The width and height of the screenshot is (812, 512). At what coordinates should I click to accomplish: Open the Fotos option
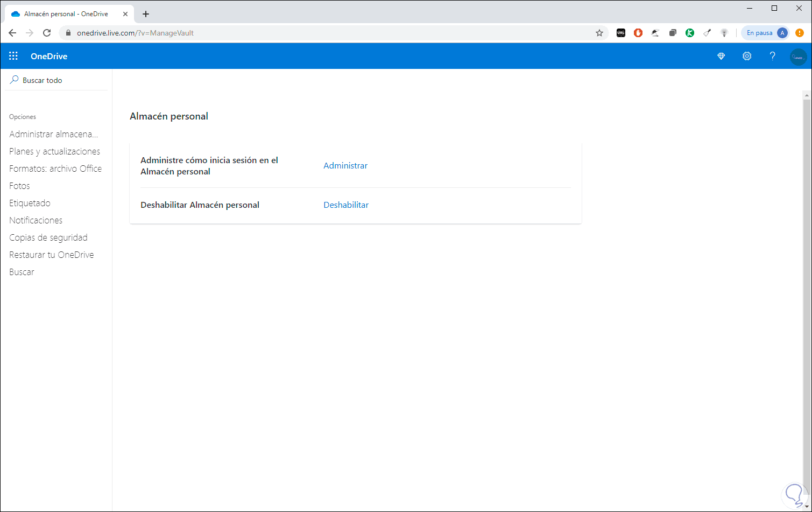pos(19,186)
